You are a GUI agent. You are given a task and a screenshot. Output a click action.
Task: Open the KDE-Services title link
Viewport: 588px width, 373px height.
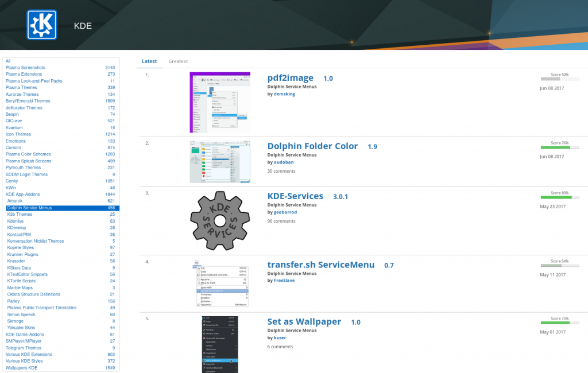[x=295, y=196]
